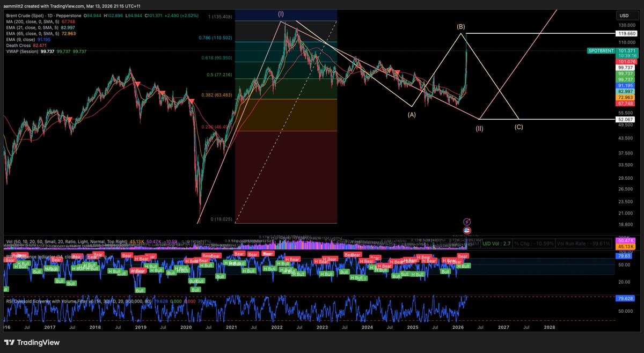Viewport: 644px width, 353px height.
Task: Click 2017 on the time axis
Action: [x=50, y=326]
